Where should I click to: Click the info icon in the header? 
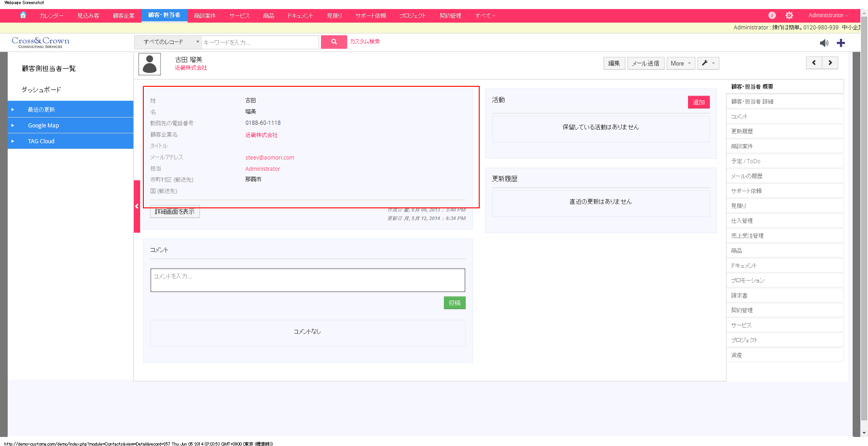pyautogui.click(x=772, y=15)
